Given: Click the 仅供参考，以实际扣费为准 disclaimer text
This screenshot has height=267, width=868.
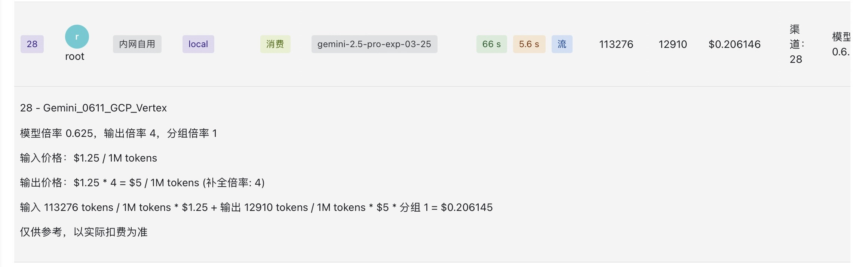Looking at the screenshot, I should [x=84, y=232].
